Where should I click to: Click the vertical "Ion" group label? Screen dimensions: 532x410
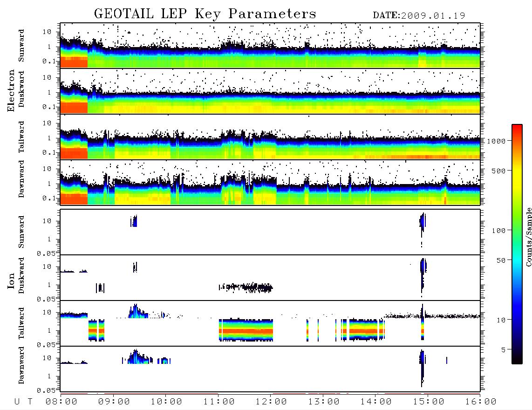pos(11,280)
